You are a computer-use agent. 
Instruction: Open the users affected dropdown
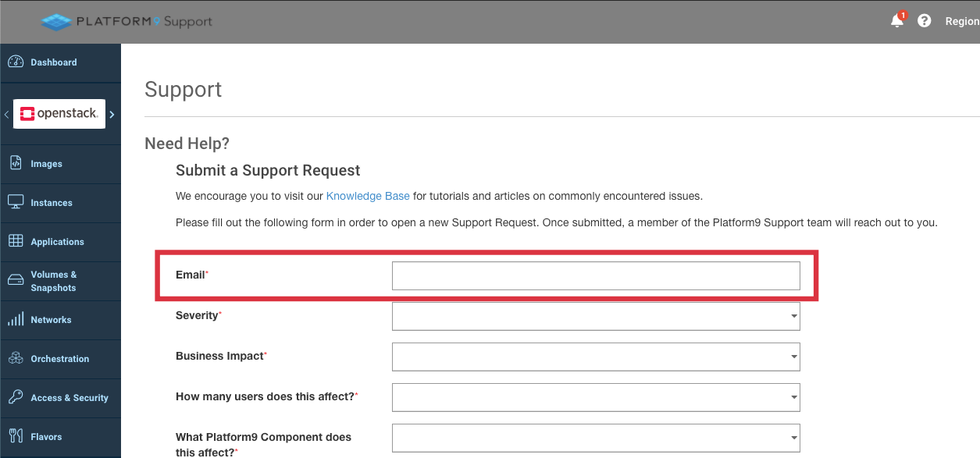[x=595, y=397]
